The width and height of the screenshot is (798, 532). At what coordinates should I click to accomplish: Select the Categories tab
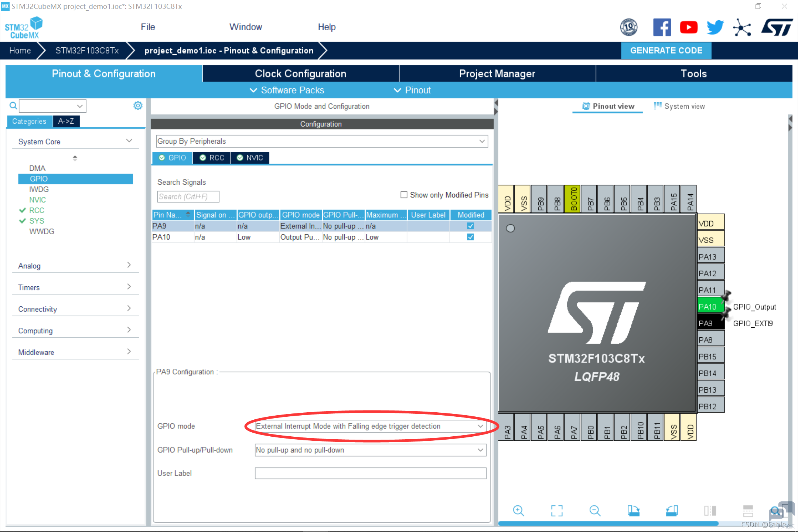(x=29, y=121)
